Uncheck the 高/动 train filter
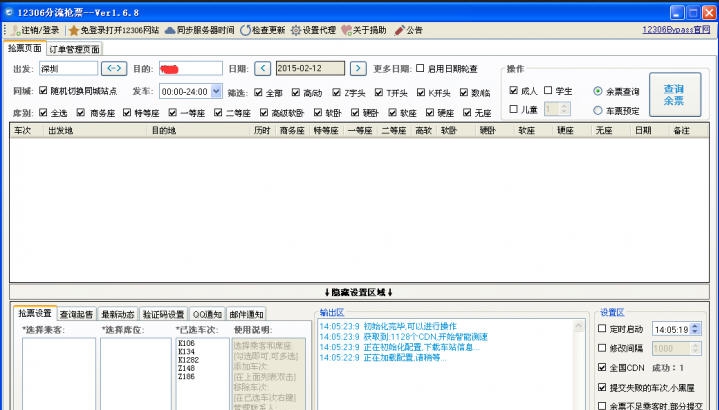 (296, 93)
